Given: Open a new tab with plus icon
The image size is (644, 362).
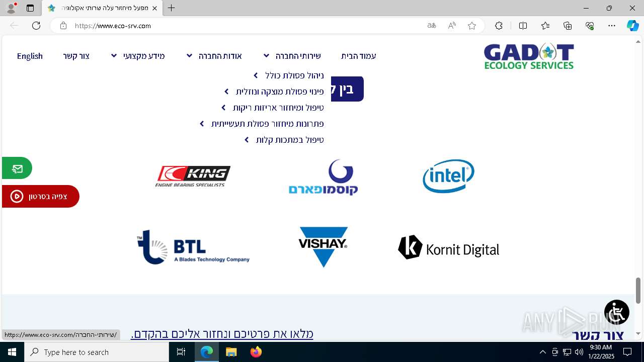Looking at the screenshot, I should coord(172,8).
